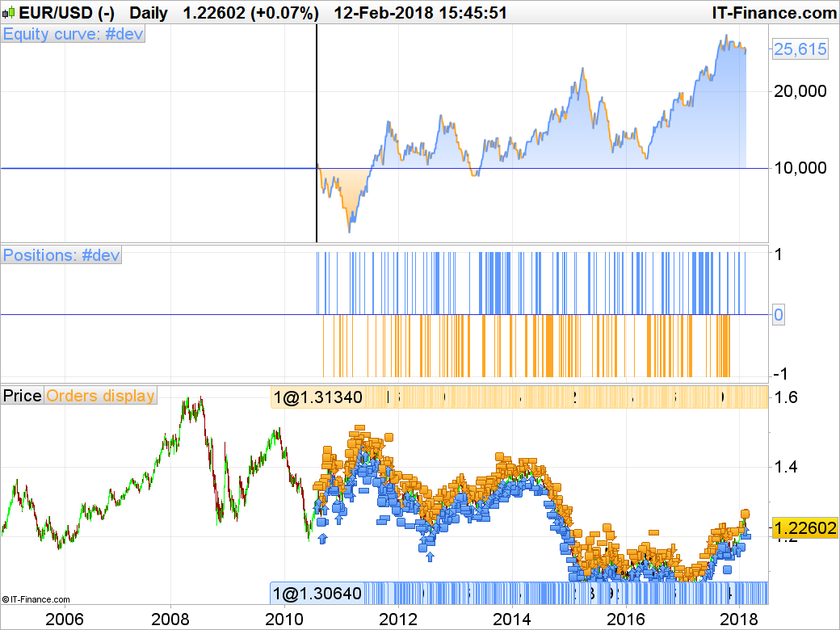Click the 2008 time axis label

point(170,619)
